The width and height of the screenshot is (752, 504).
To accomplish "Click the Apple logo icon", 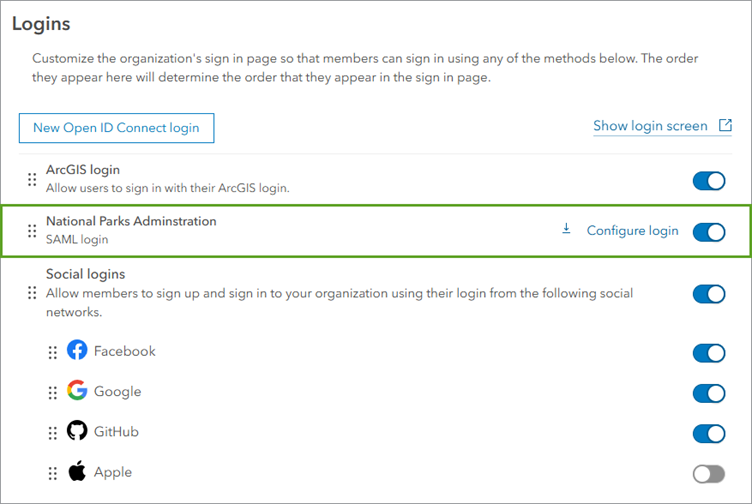I will point(77,472).
